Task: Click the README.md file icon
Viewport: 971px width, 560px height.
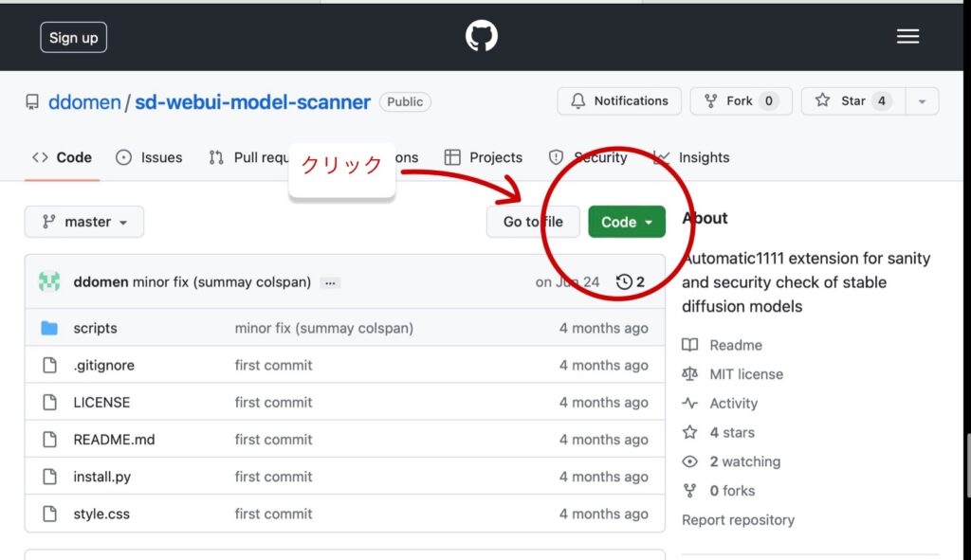Action: pos(49,440)
